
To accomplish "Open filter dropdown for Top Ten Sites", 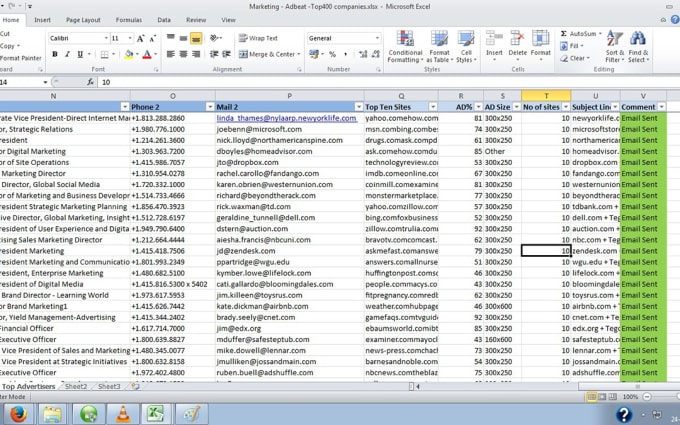I will coord(433,107).
